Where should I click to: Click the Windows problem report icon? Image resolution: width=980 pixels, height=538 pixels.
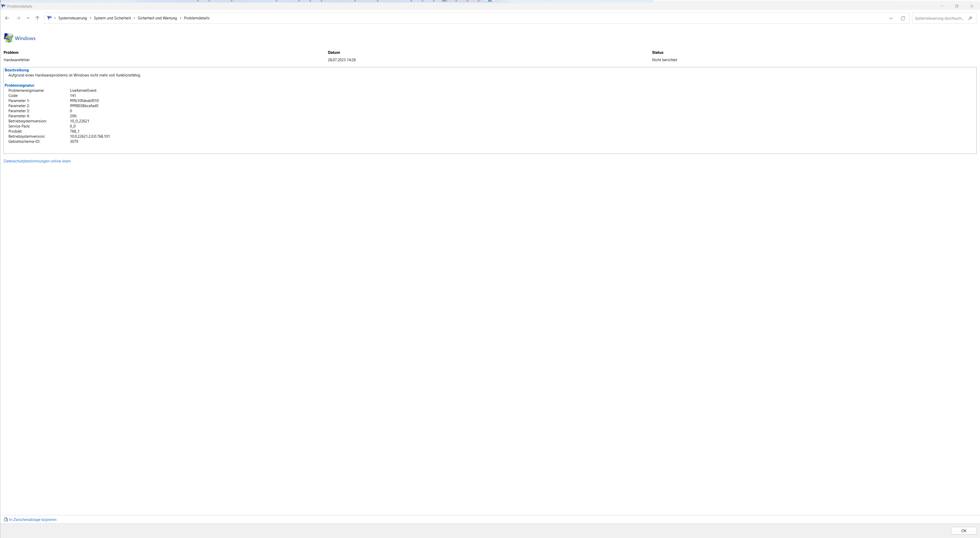[8, 38]
